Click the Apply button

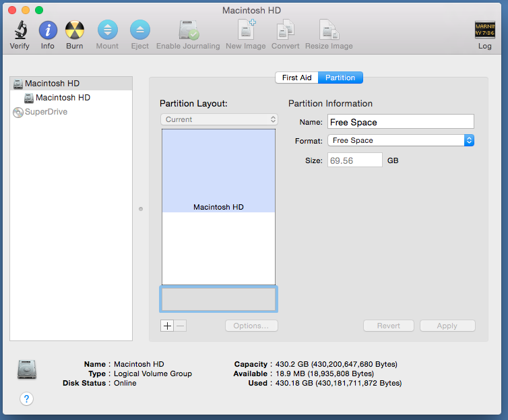coord(447,326)
